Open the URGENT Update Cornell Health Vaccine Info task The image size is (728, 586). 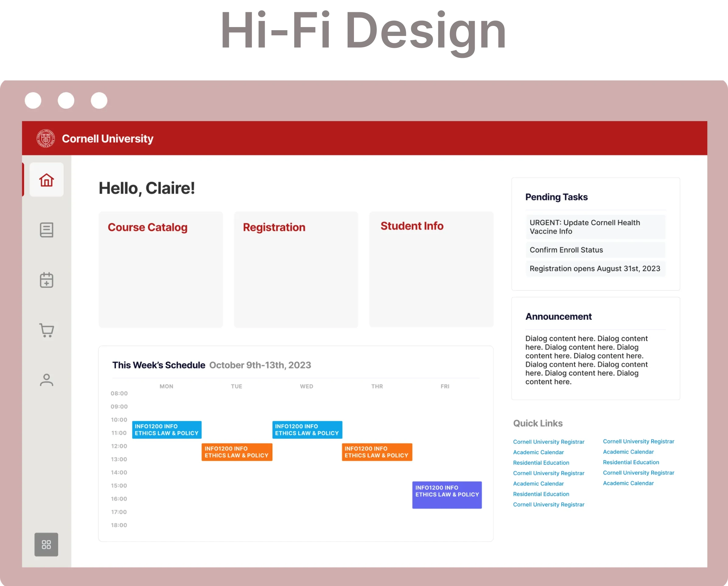pos(596,227)
